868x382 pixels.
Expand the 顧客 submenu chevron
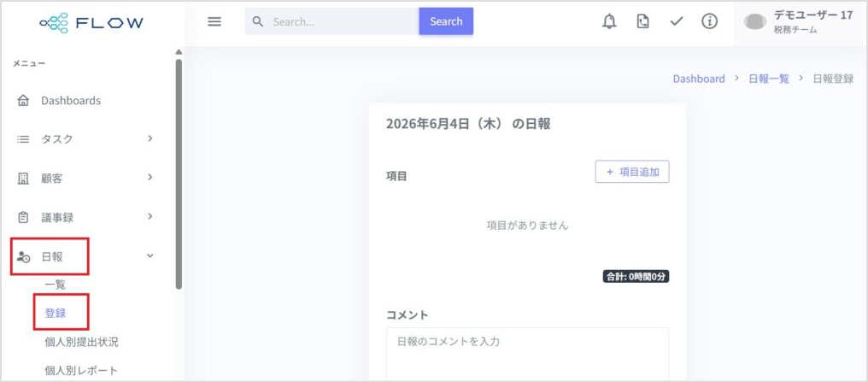(150, 177)
